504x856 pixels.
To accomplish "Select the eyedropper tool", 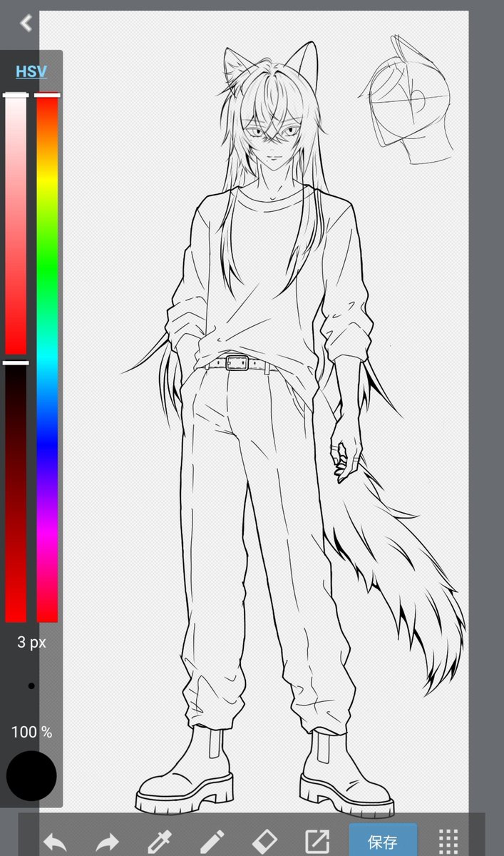I will pos(159,842).
